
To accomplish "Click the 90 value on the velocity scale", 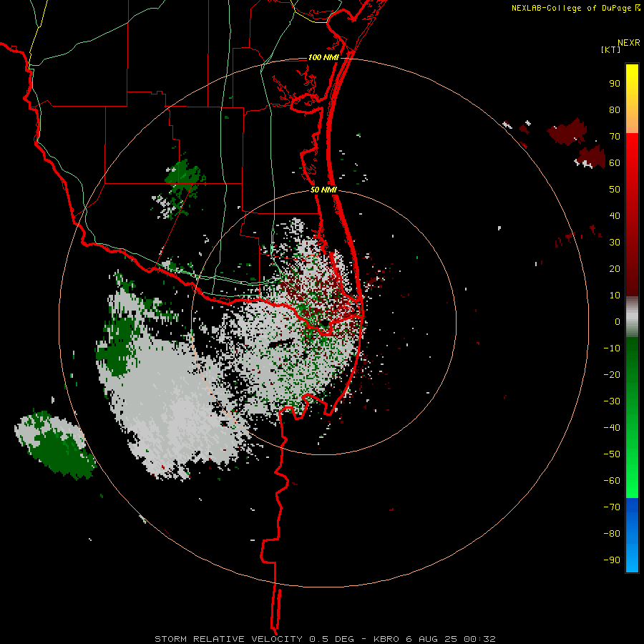I will [x=615, y=84].
